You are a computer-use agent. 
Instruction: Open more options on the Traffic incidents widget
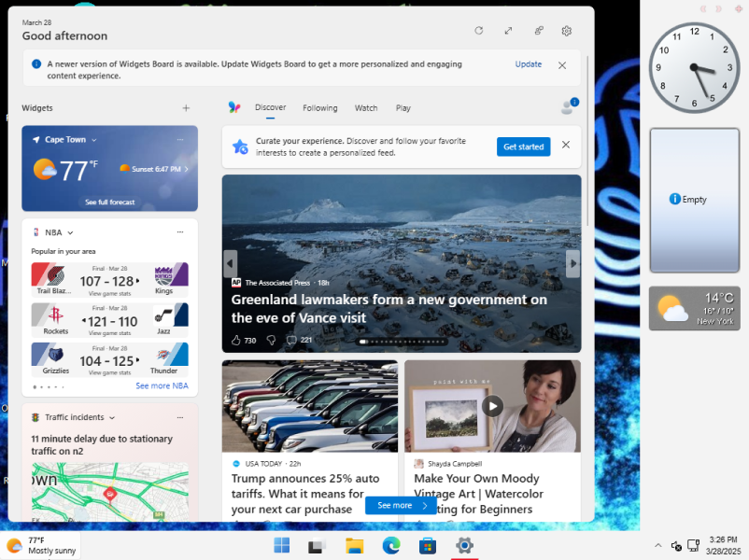[180, 417]
